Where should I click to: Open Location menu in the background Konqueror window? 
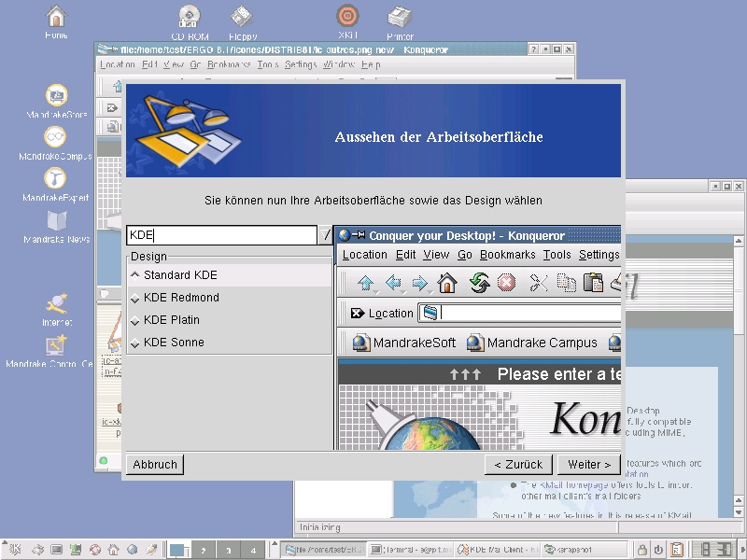(x=118, y=64)
